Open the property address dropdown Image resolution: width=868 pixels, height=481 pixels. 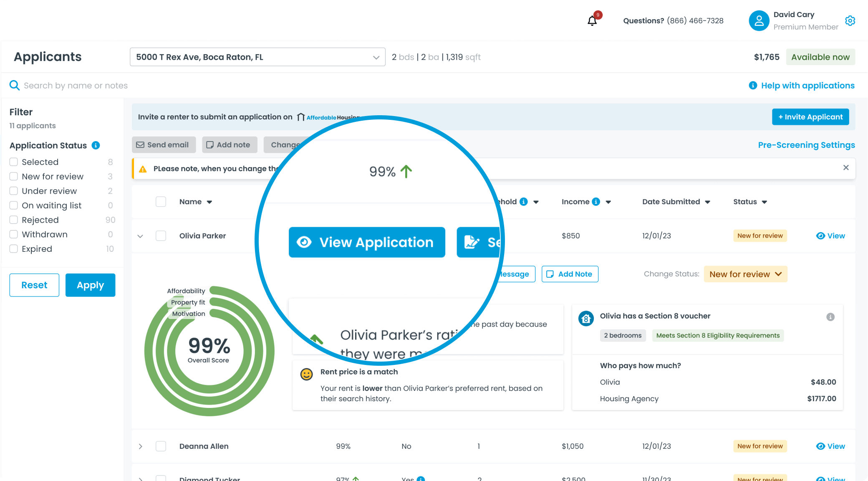[x=257, y=57]
